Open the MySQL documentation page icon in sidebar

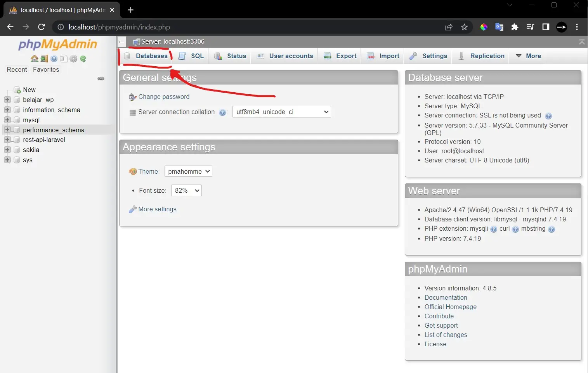(64, 59)
